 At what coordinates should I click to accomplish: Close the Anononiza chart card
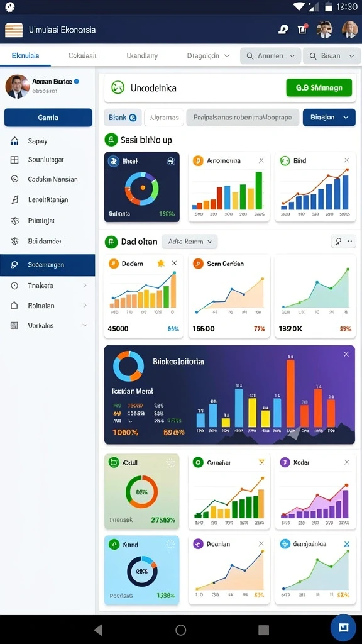(261, 160)
